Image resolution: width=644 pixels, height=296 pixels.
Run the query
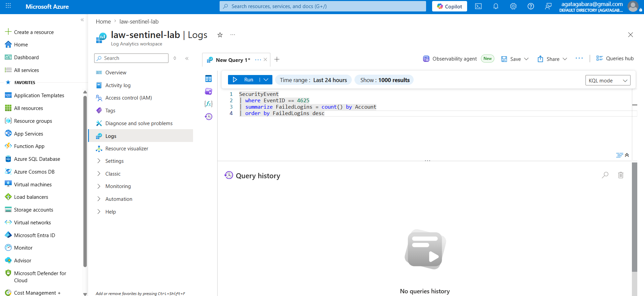click(243, 80)
